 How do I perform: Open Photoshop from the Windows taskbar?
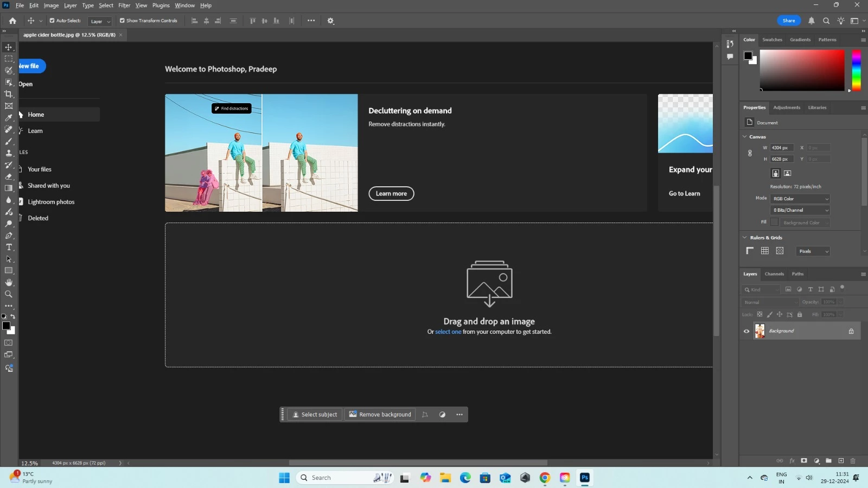coord(585,478)
